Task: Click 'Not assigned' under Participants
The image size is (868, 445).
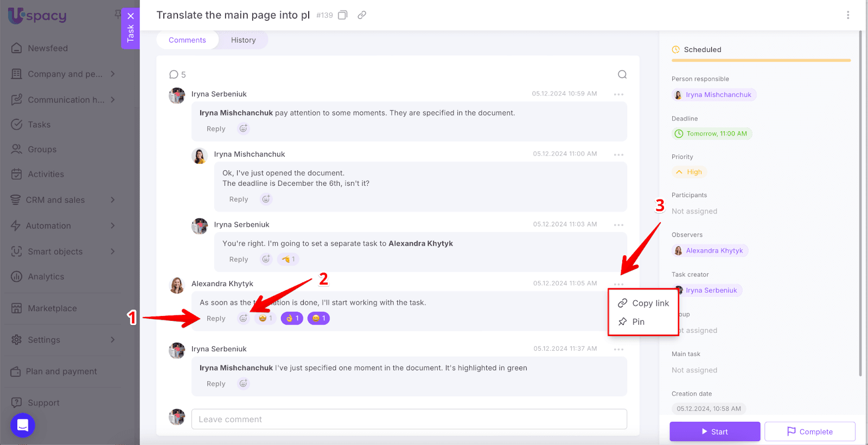Action: tap(694, 211)
